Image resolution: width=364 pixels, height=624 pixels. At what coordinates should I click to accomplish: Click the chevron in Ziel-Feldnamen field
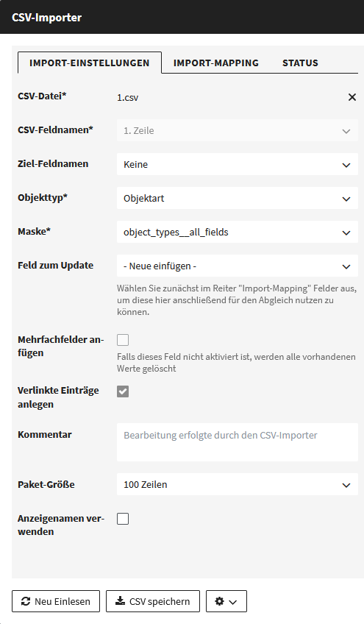tap(346, 165)
